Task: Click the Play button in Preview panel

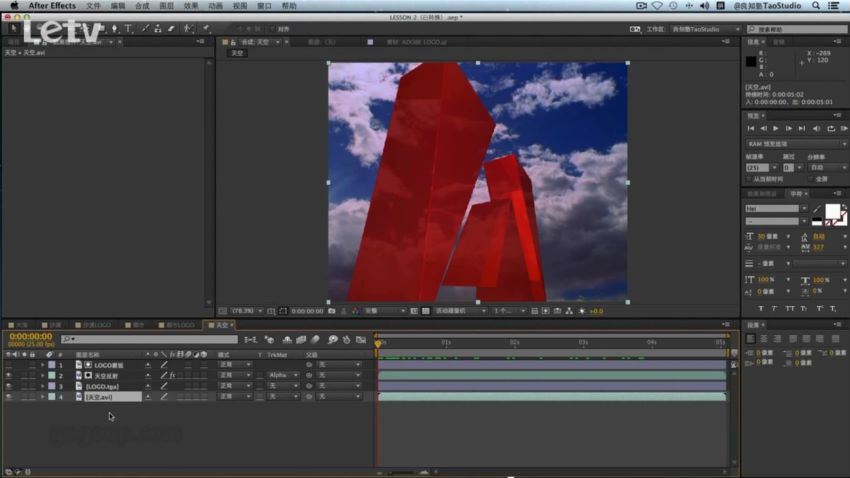Action: 776,128
